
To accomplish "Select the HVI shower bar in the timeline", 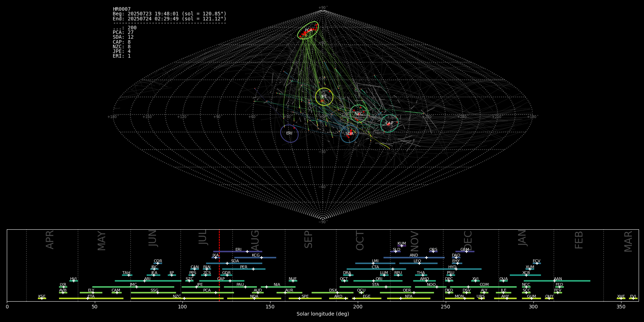I will click(x=74, y=281).
